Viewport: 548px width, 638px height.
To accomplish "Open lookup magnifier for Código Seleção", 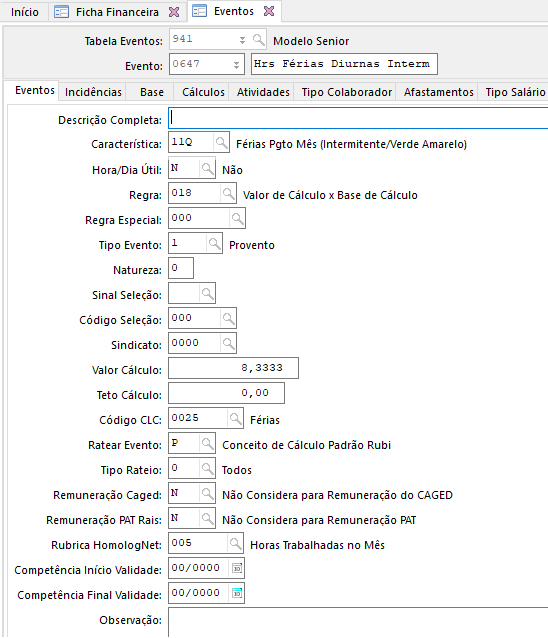I will click(228, 318).
